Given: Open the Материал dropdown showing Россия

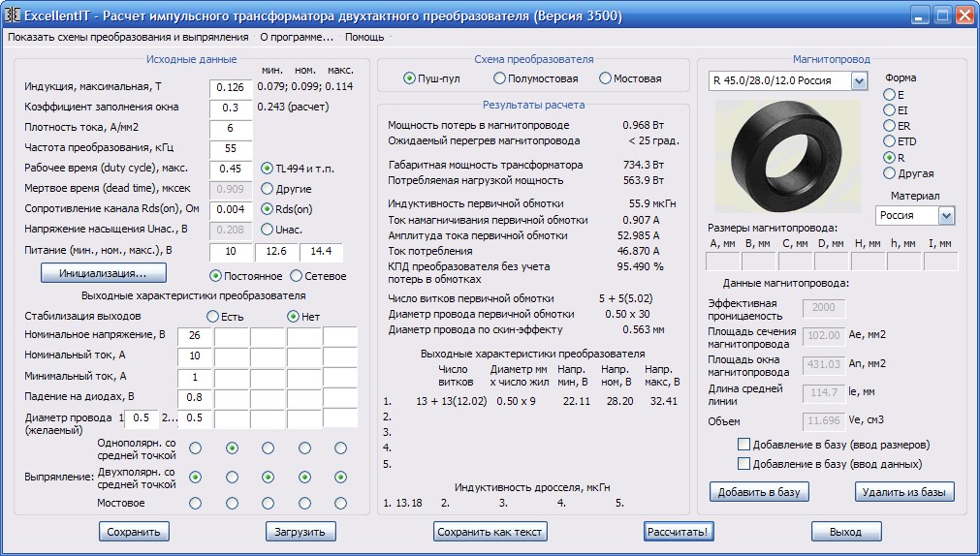Looking at the screenshot, I should pyautogui.click(x=946, y=215).
